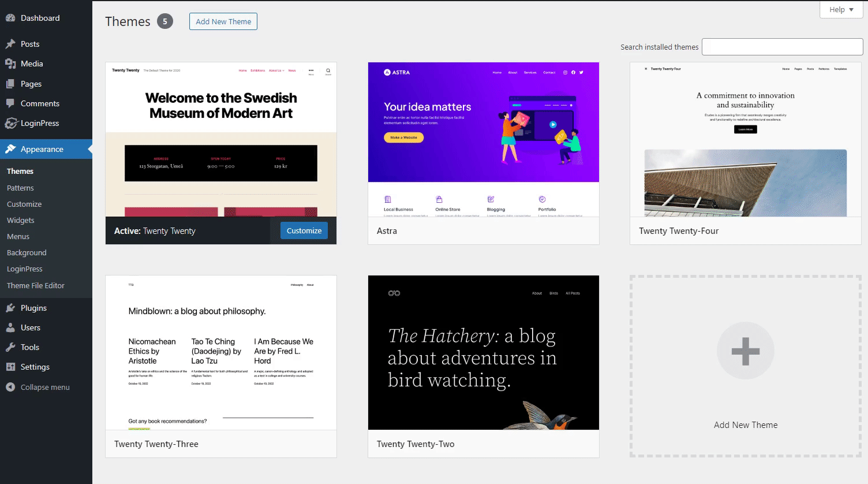The image size is (868, 484).
Task: Click the theme count badge 5
Action: (x=165, y=21)
